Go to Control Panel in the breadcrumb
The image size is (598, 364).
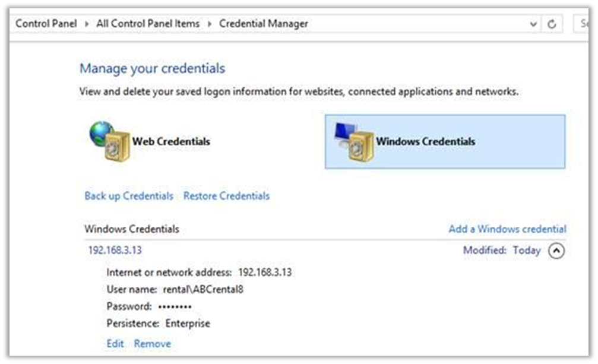tap(46, 24)
